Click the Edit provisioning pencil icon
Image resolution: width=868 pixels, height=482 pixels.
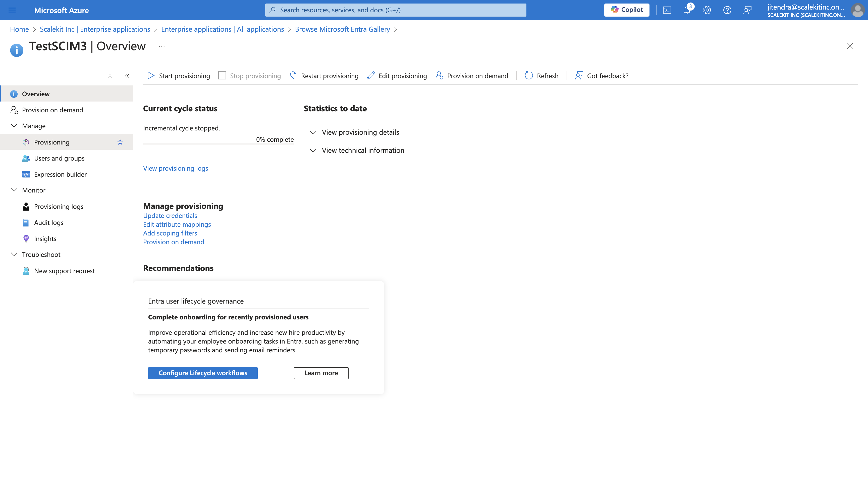point(371,75)
